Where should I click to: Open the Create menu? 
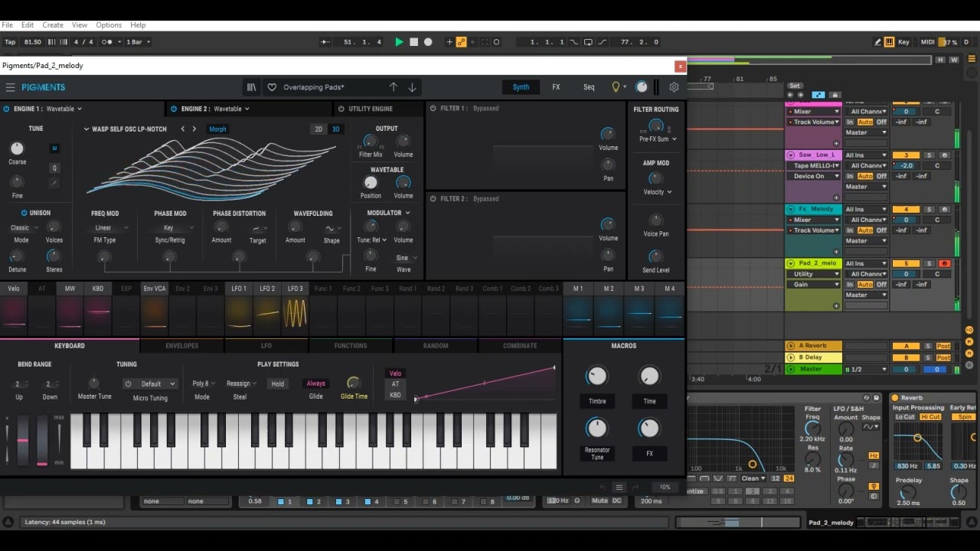tap(53, 25)
